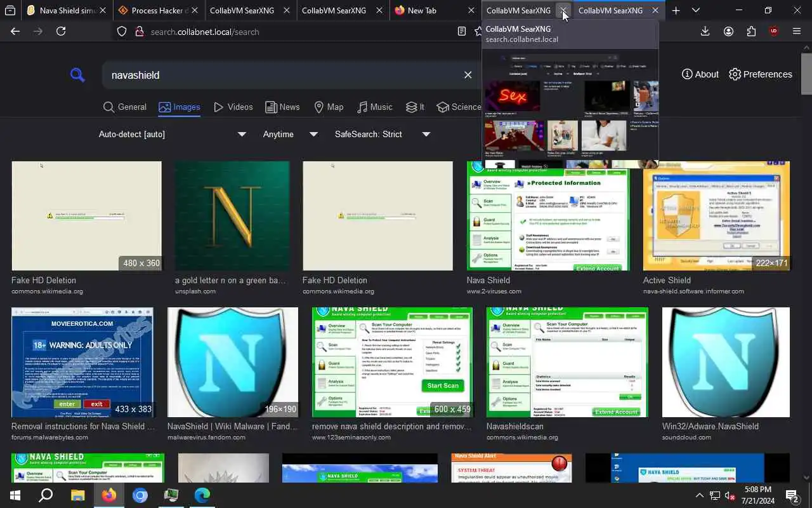The width and height of the screenshot is (812, 508).
Task: Open the Extensions puzzle icon
Action: tap(751, 31)
